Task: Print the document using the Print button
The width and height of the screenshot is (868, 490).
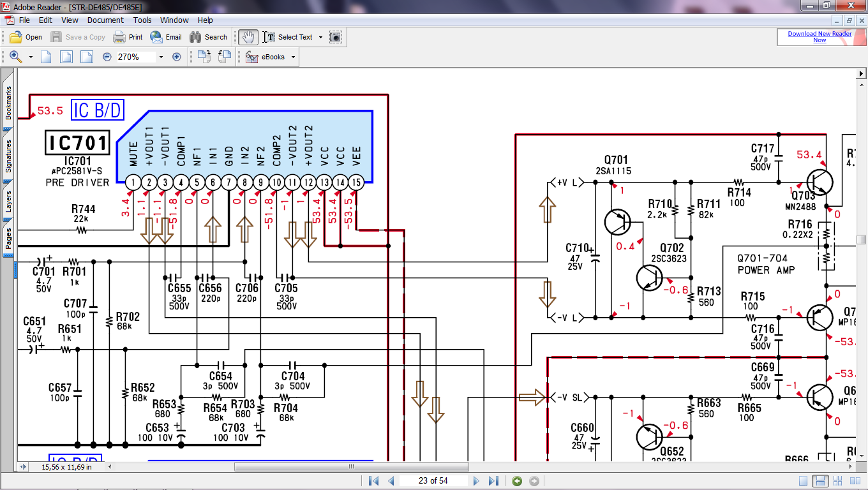Action: click(127, 37)
